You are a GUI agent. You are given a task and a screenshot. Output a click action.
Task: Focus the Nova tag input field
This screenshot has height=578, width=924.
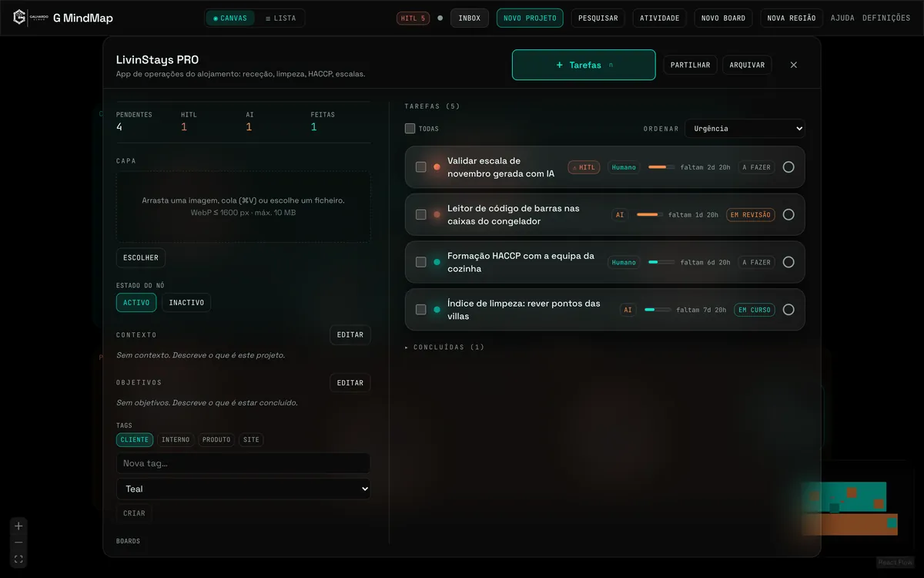coord(243,463)
